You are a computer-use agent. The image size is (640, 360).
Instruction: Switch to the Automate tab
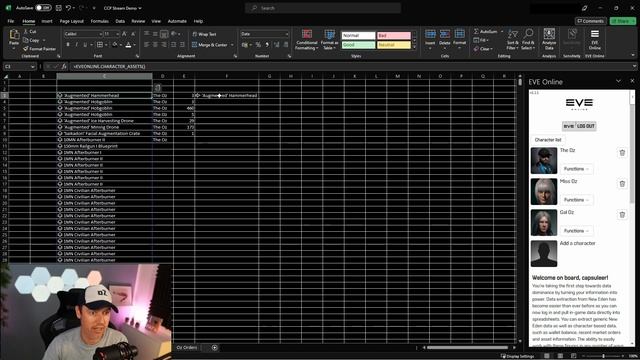coord(177,21)
